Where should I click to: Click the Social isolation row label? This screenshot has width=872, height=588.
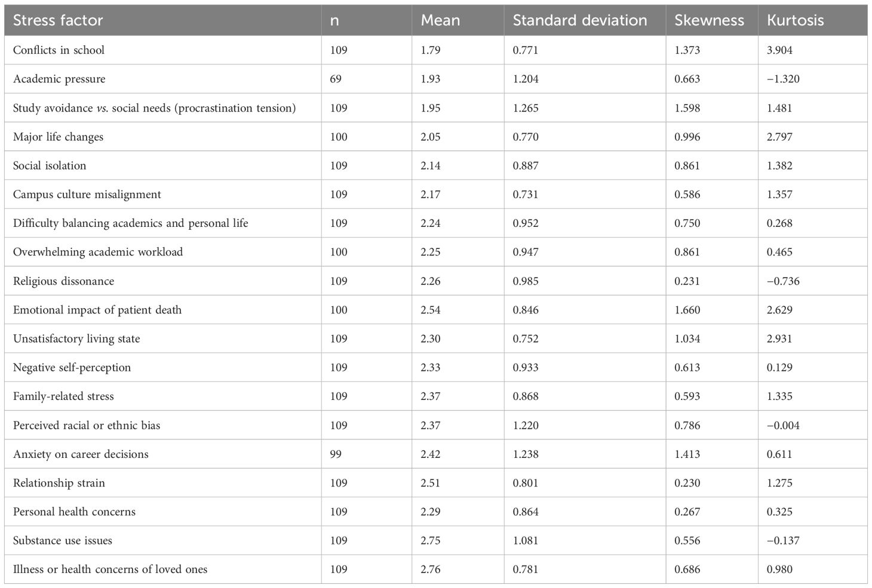click(x=50, y=165)
